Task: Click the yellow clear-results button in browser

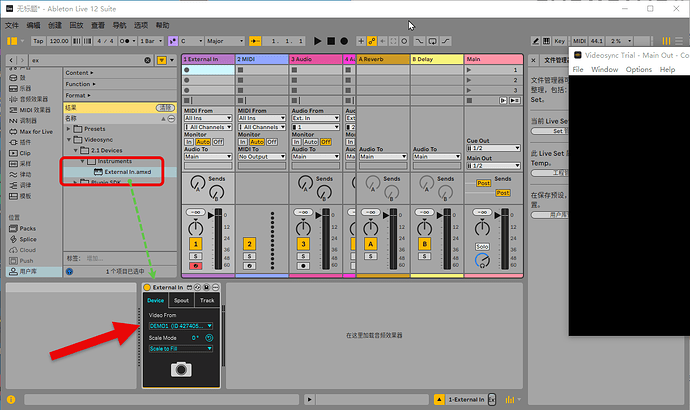Action: (x=164, y=107)
